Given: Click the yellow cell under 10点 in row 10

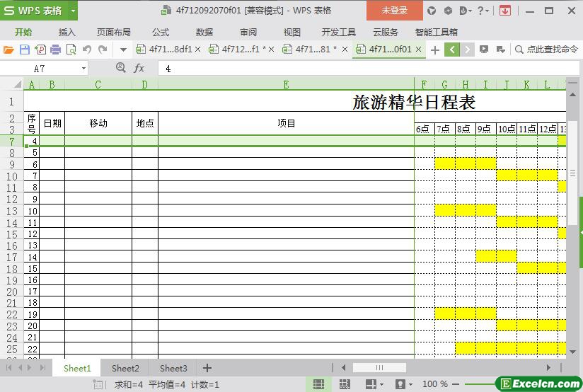Looking at the screenshot, I should point(507,175).
